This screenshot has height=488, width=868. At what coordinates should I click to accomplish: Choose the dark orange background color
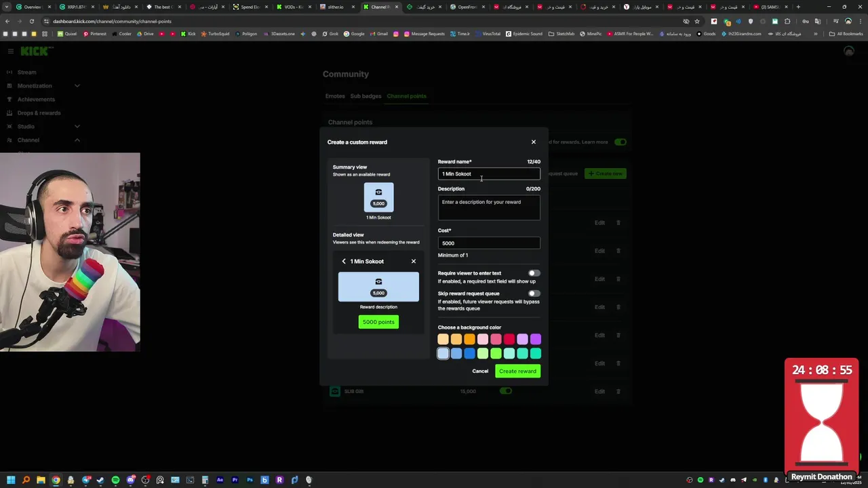tap(469, 340)
